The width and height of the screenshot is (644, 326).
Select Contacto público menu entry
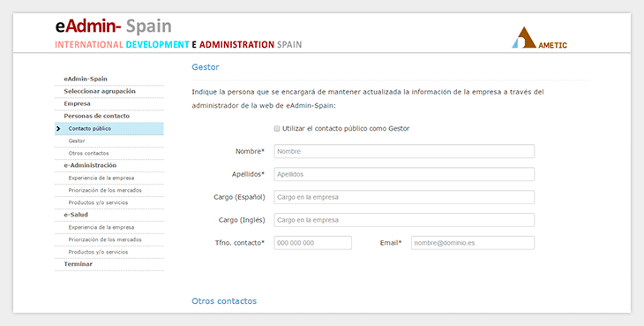(x=109, y=129)
